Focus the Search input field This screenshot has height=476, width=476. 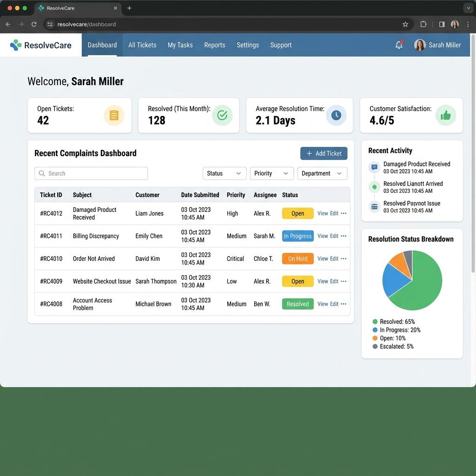pyautogui.click(x=91, y=173)
